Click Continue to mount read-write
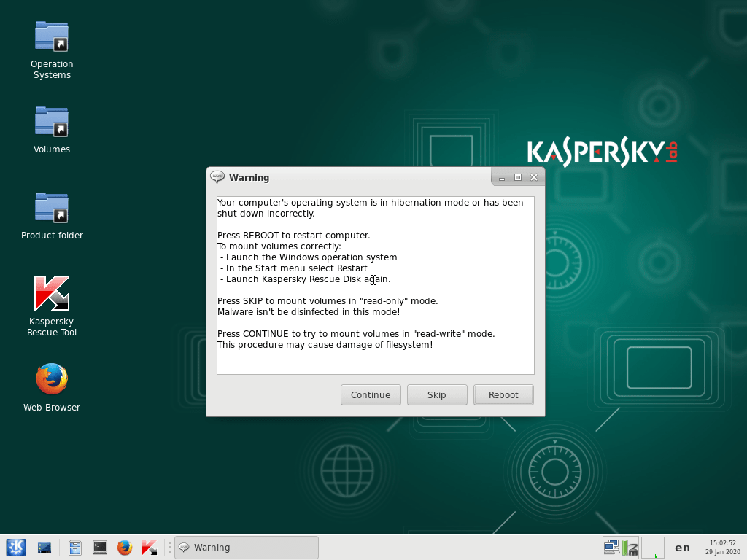Viewport: 747px width, 560px height. coord(371,394)
